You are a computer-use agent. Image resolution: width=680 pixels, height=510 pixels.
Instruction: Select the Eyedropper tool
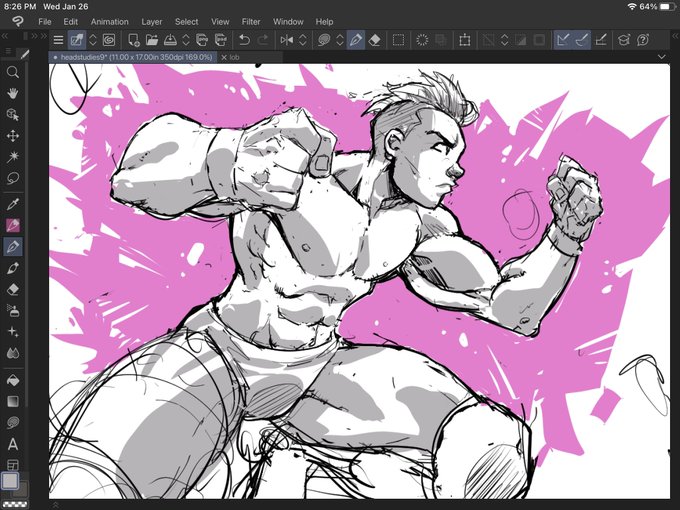pos(13,204)
